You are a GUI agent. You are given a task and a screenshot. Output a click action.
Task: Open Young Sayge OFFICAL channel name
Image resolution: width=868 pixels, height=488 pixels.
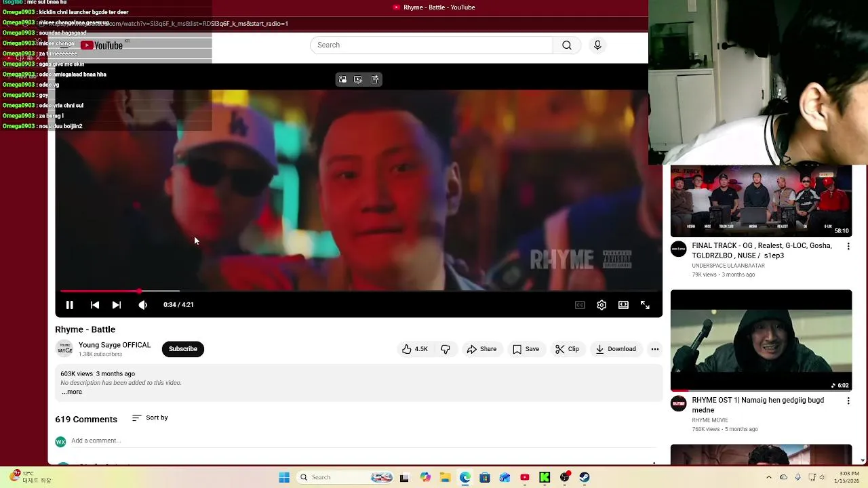click(115, 345)
